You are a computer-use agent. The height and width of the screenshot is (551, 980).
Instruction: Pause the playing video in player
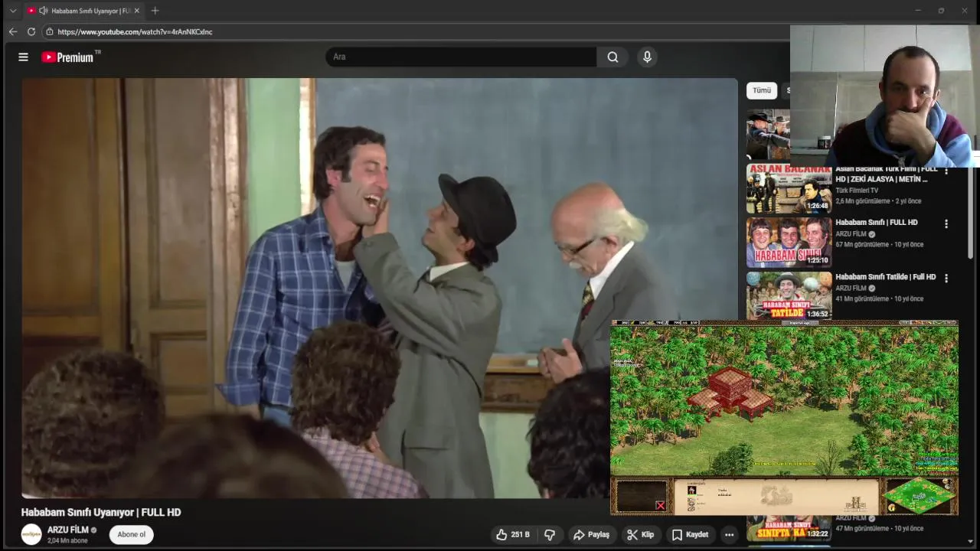click(x=380, y=289)
